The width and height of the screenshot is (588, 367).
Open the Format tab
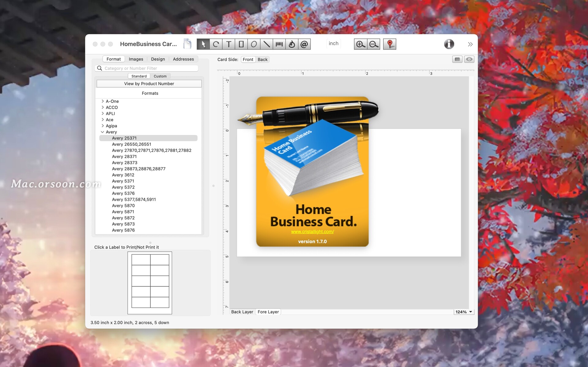click(114, 59)
